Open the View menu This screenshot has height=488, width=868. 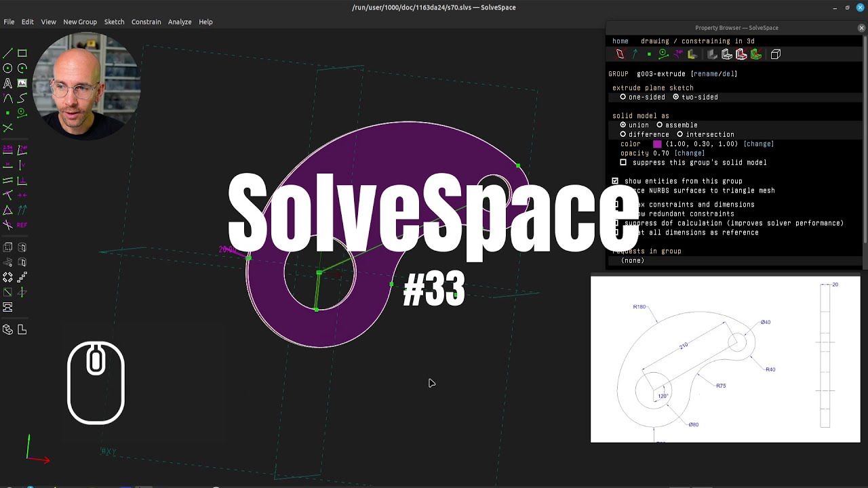[x=48, y=22]
